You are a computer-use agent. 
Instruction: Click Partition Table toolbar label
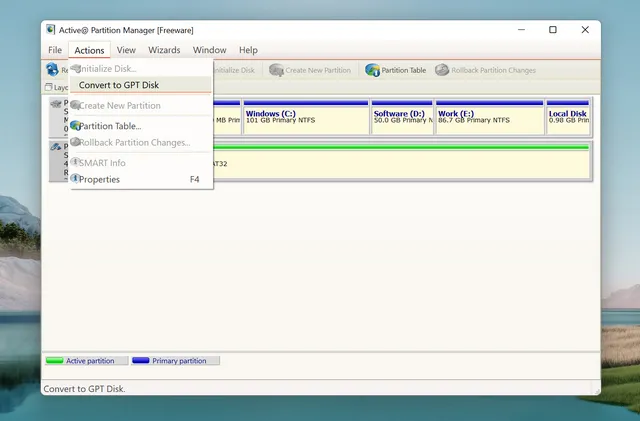point(404,70)
